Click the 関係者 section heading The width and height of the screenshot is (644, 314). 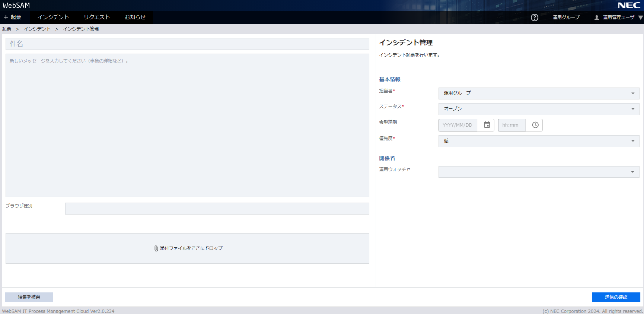[x=387, y=158]
